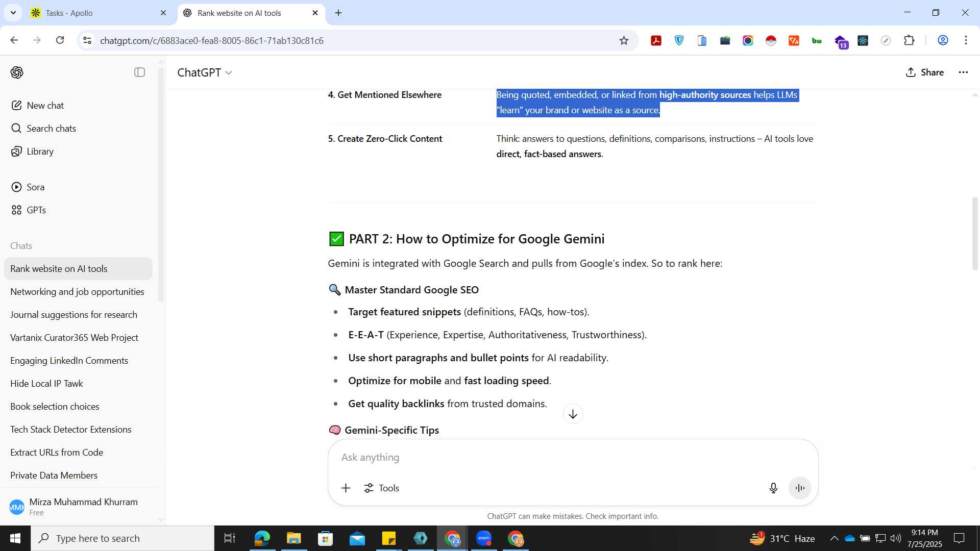Launch Microsoft Edge from the taskbar
The image size is (980, 551).
point(262,538)
